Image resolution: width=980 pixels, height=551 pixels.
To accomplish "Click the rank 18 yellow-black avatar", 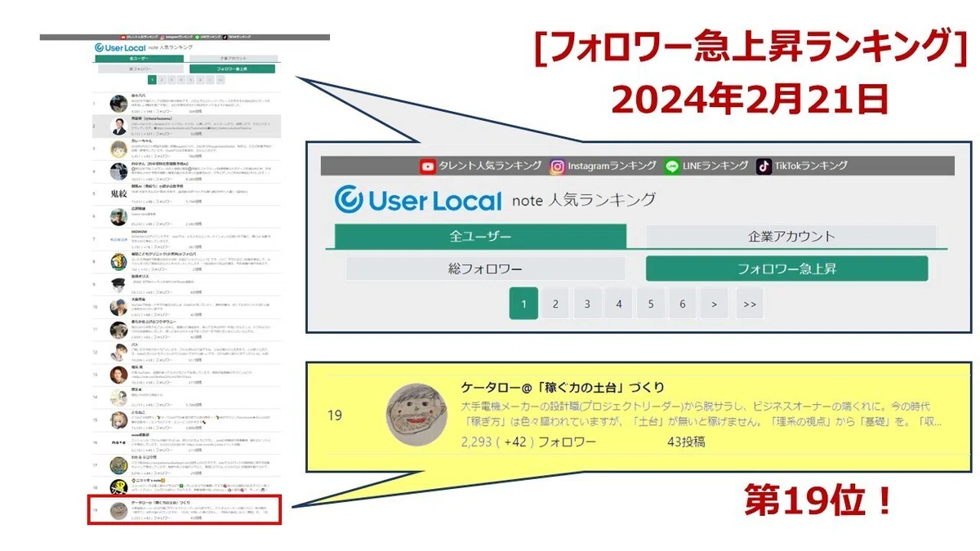I will pos(119,488).
